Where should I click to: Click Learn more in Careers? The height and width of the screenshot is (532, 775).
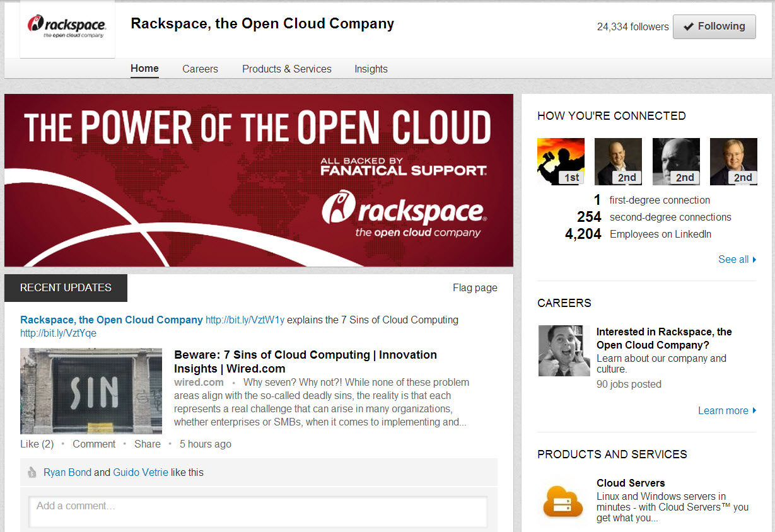(x=727, y=410)
